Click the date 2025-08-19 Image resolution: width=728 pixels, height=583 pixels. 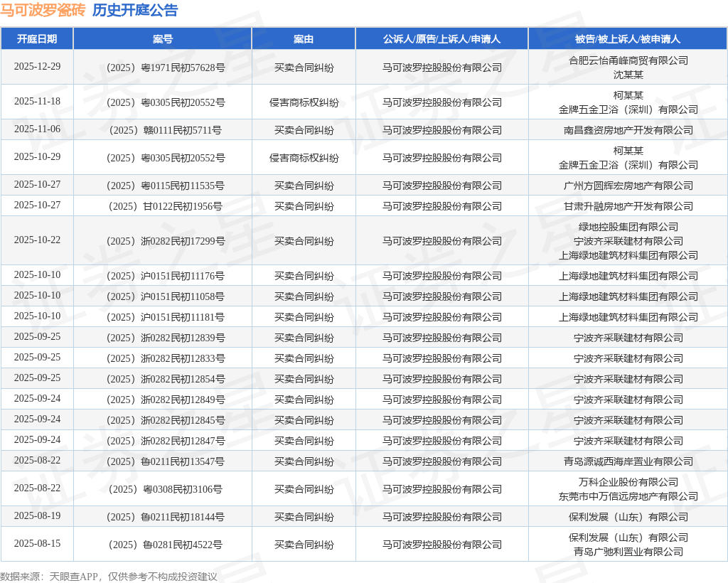tap(37, 515)
